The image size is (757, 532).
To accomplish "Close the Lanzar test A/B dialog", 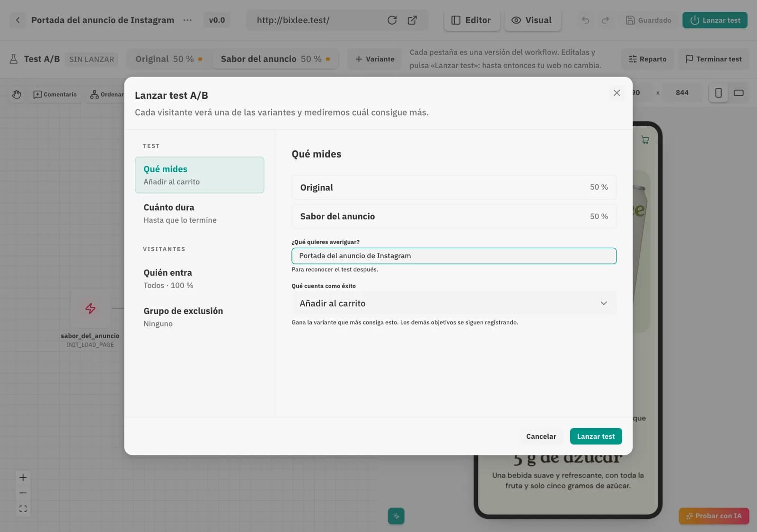I will (616, 93).
